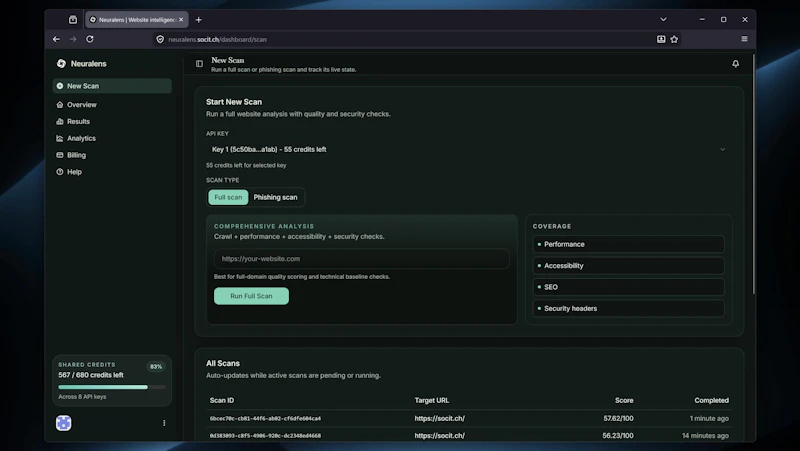Click the SEO coverage item
This screenshot has width=800, height=451.
[628, 287]
